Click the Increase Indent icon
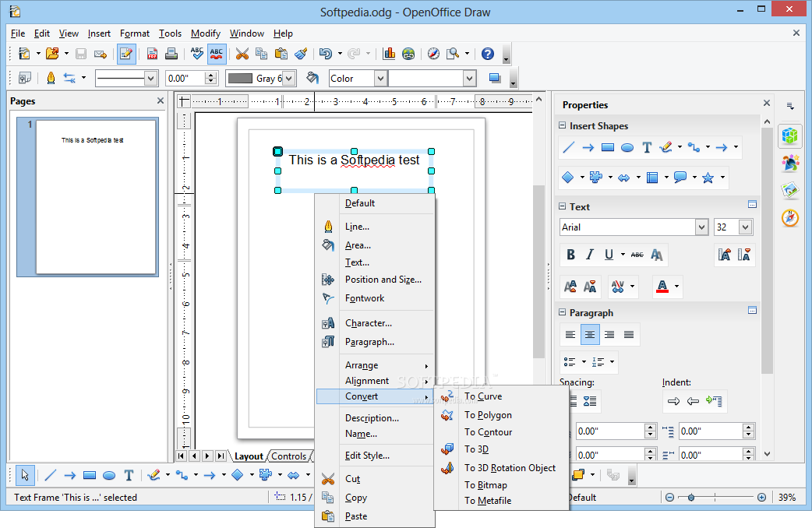812x528 pixels. pyautogui.click(x=674, y=401)
